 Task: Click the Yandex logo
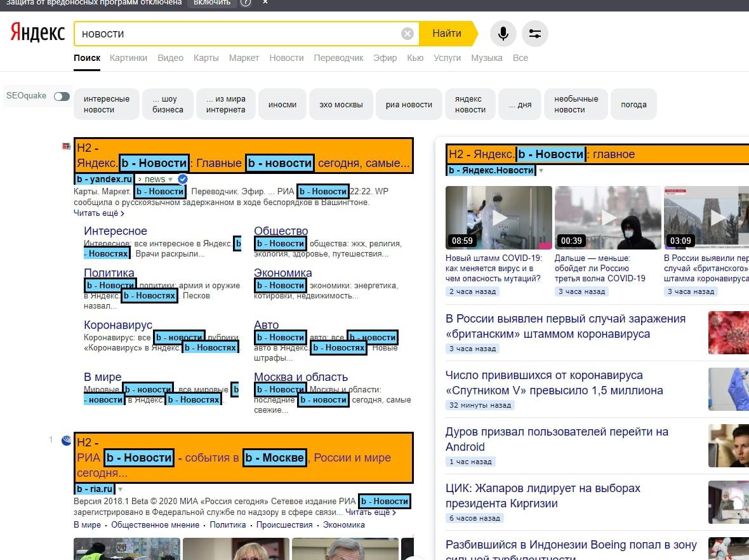coord(37,32)
